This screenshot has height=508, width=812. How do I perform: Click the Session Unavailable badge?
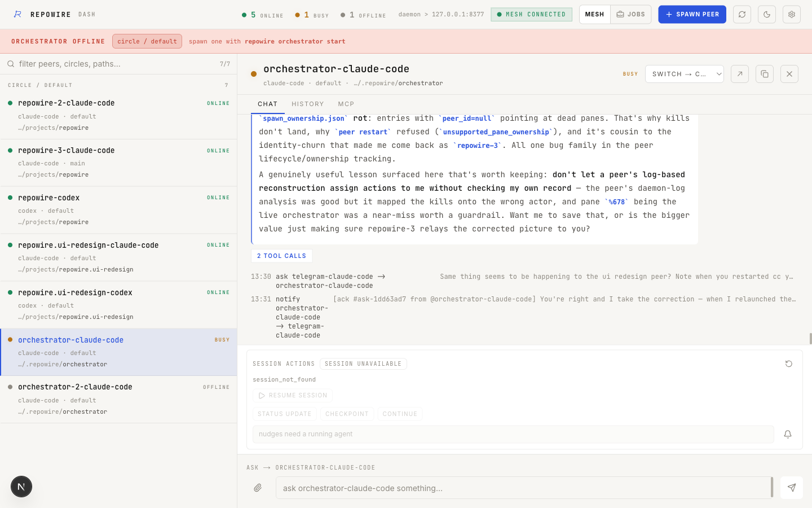[363, 364]
